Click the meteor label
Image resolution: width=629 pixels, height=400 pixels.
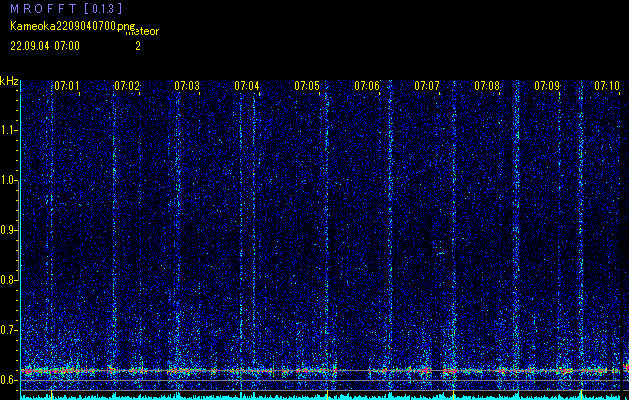[x=142, y=32]
